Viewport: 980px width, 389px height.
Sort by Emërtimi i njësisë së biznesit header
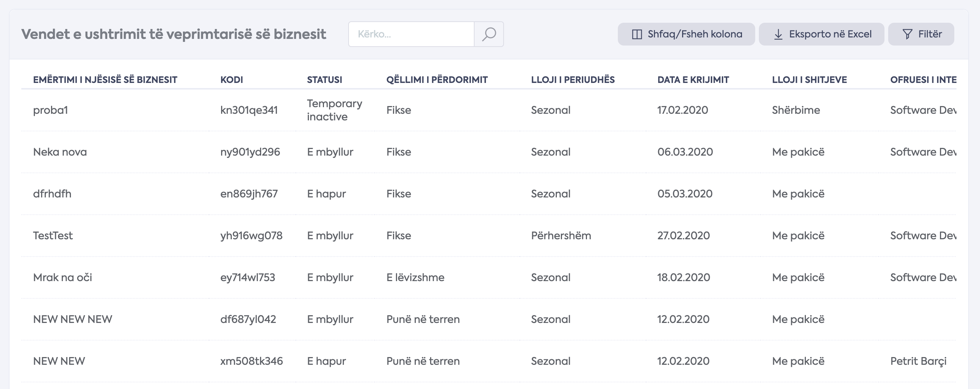[105, 80]
